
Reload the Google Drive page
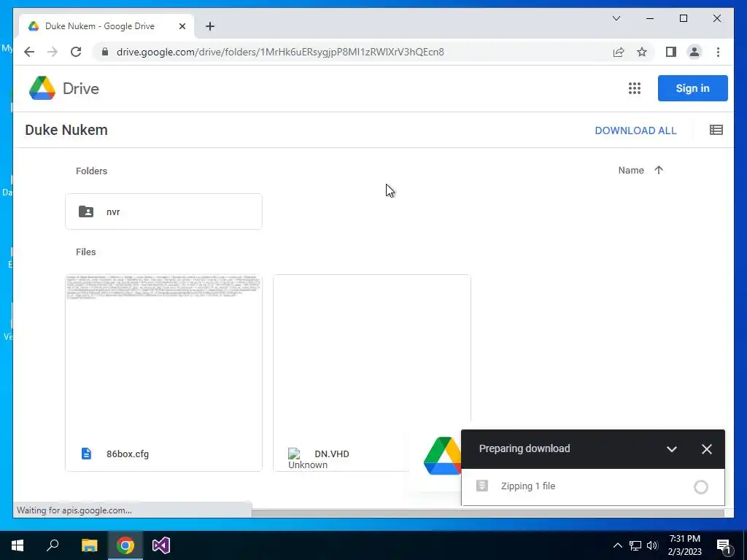(x=76, y=52)
